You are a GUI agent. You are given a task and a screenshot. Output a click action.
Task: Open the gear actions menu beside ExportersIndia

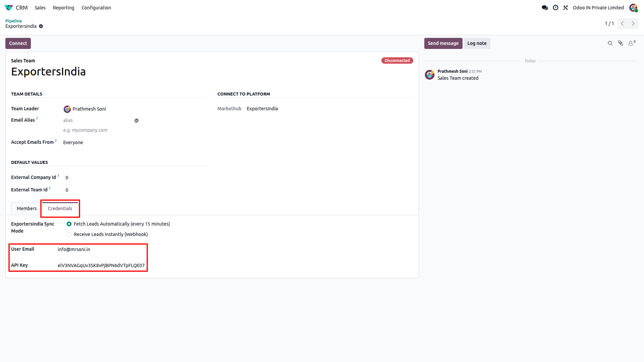[41, 26]
